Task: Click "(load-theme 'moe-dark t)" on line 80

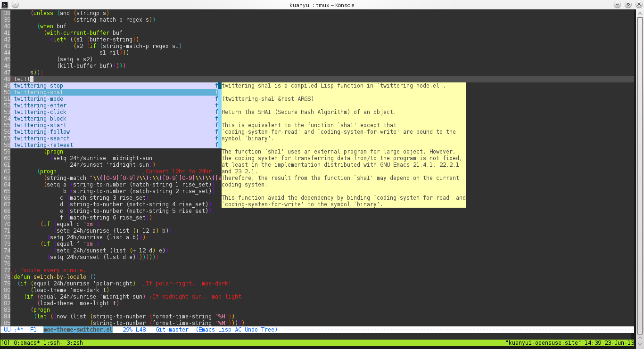Action: click(70, 290)
